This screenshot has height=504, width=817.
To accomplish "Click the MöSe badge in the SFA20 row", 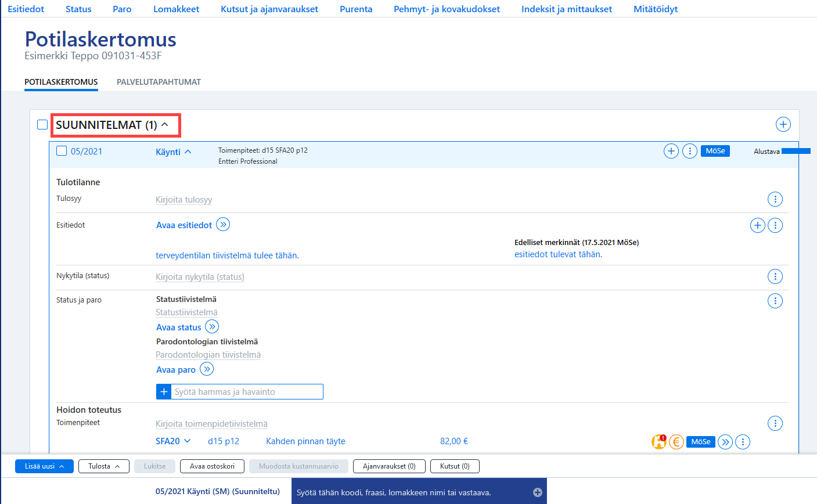I will pyautogui.click(x=701, y=442).
